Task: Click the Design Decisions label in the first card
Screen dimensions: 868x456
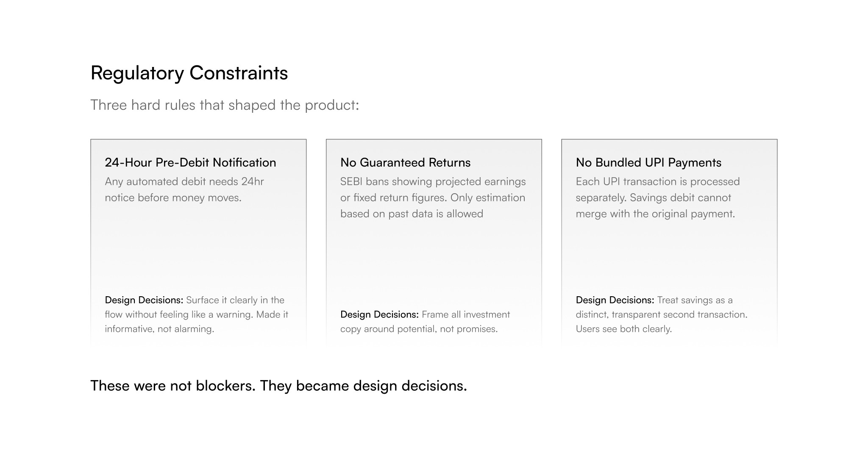Action: [x=144, y=300]
